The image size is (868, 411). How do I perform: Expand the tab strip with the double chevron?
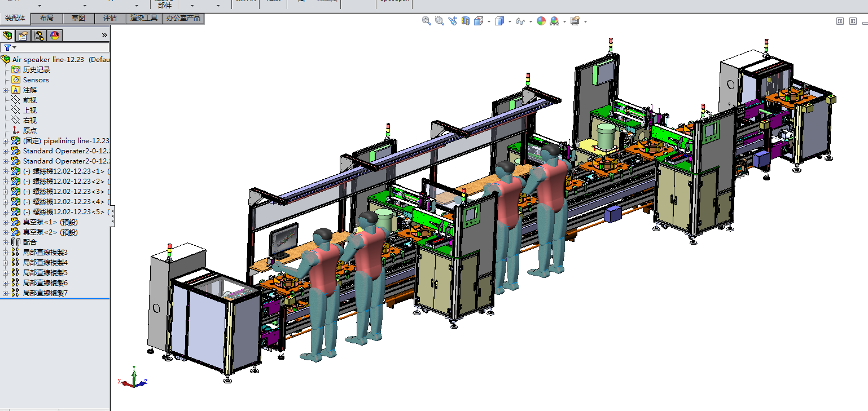104,36
